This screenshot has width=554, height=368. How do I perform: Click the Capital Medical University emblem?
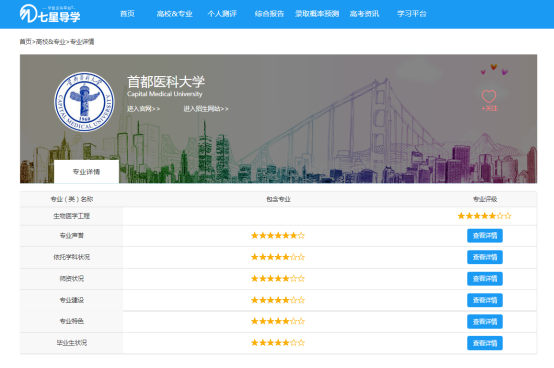pyautogui.click(x=84, y=102)
